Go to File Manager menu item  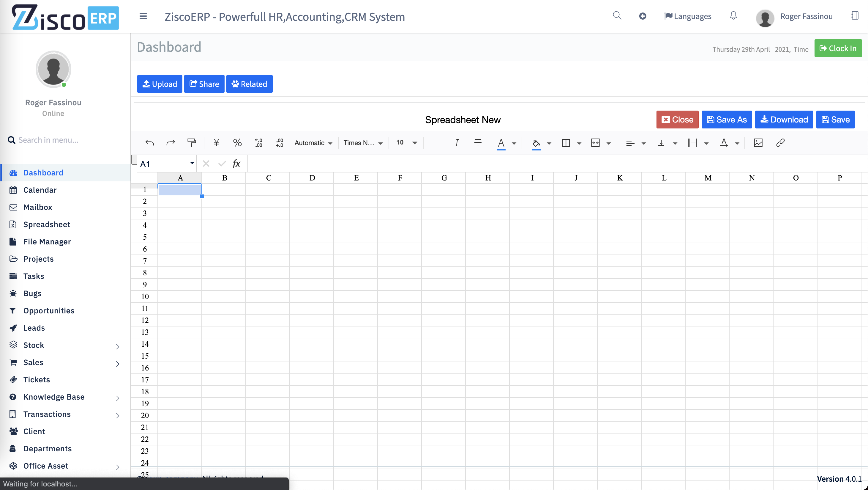(x=47, y=241)
